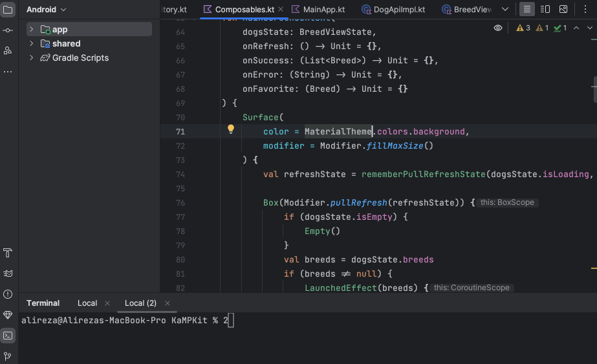597x364 pixels.
Task: Show more tool windows ellipsis icon
Action: pyautogui.click(x=8, y=71)
